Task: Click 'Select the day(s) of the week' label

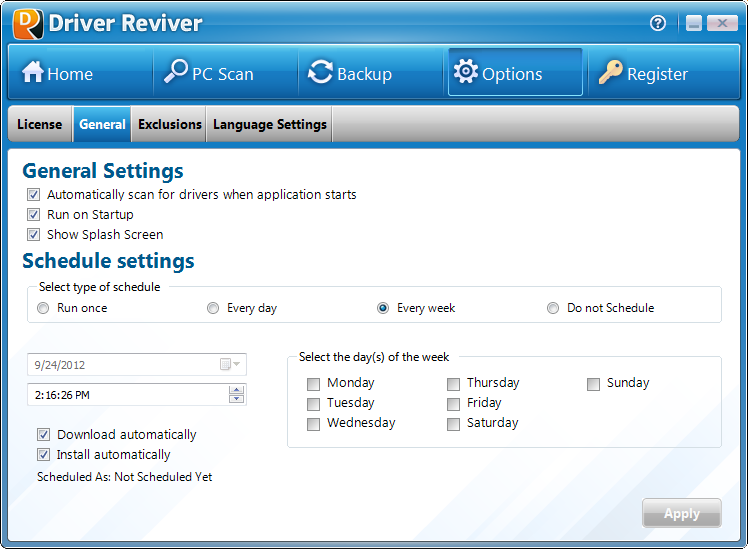Action: pyautogui.click(x=374, y=357)
